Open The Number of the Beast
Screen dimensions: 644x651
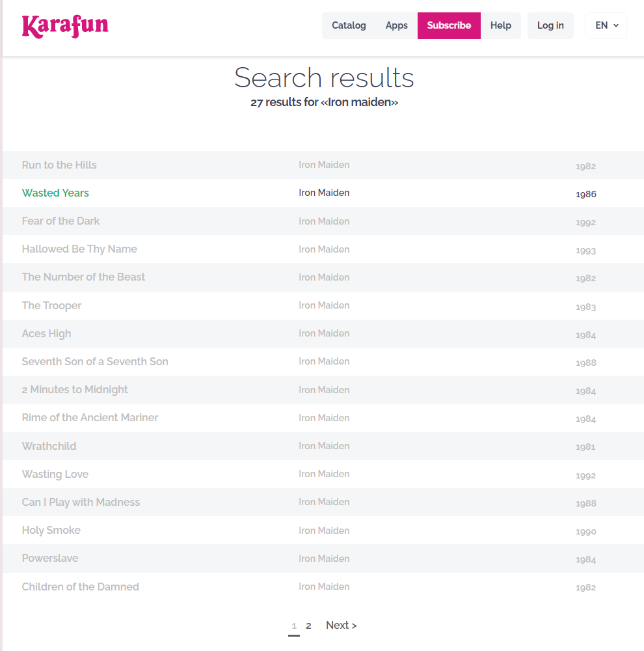(x=83, y=277)
